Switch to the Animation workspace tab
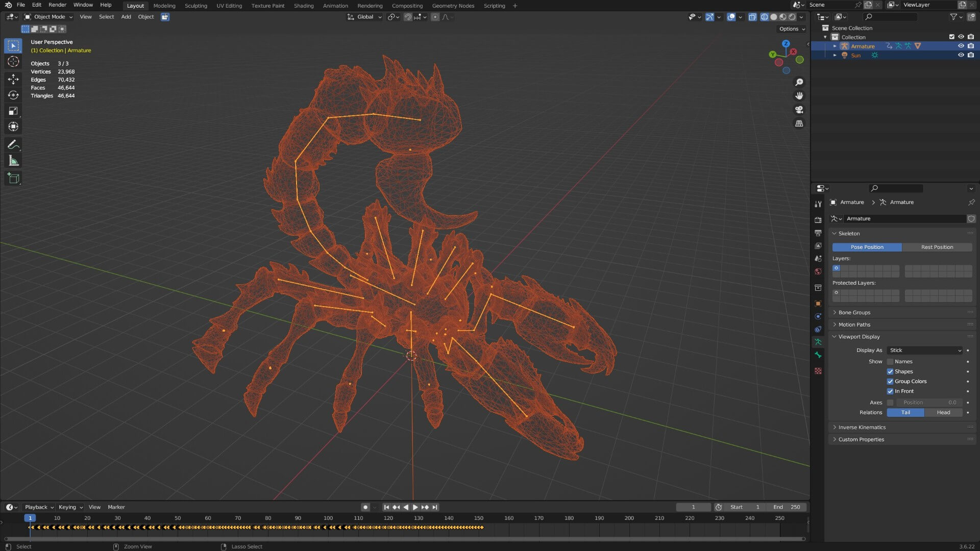980x551 pixels. click(335, 6)
